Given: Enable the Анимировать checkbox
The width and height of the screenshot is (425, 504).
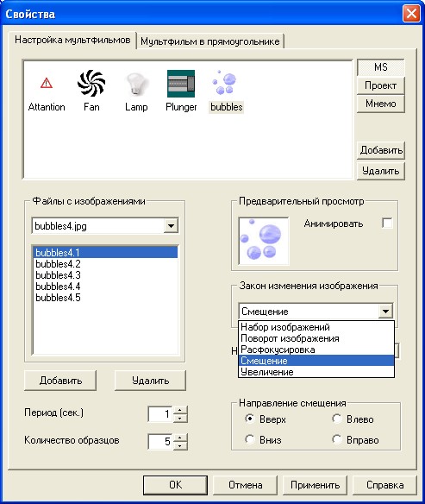Looking at the screenshot, I should point(387,223).
